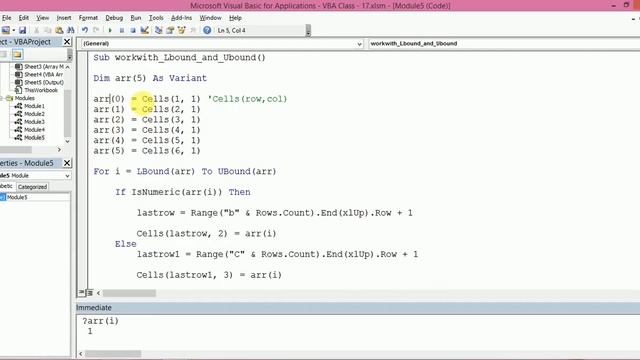Click the project tree scroll right arrow

click(59, 150)
